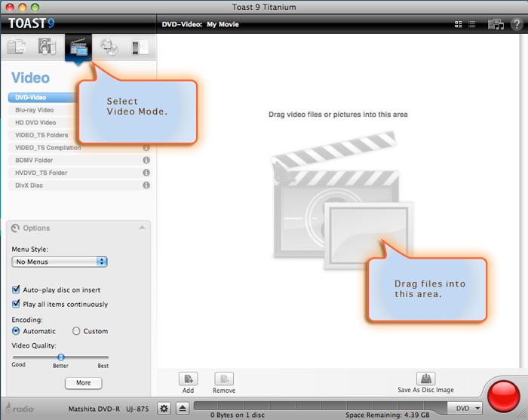Open the Media Browser icon
Screen dimensions: 528x420
point(496,24)
